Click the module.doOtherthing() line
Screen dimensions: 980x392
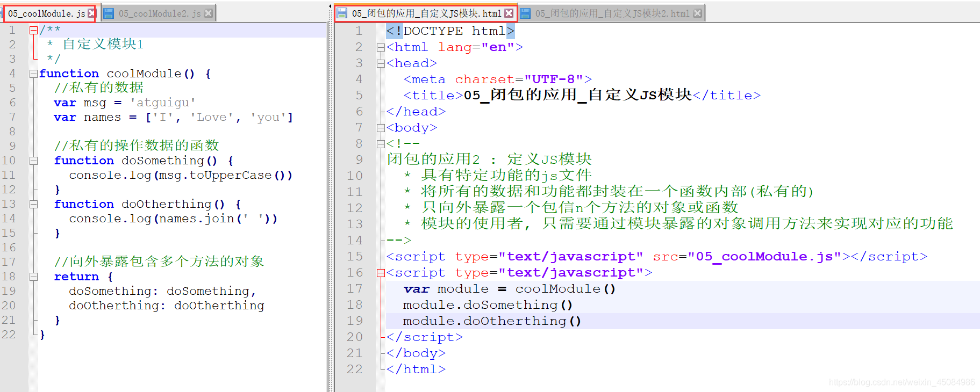(x=492, y=321)
